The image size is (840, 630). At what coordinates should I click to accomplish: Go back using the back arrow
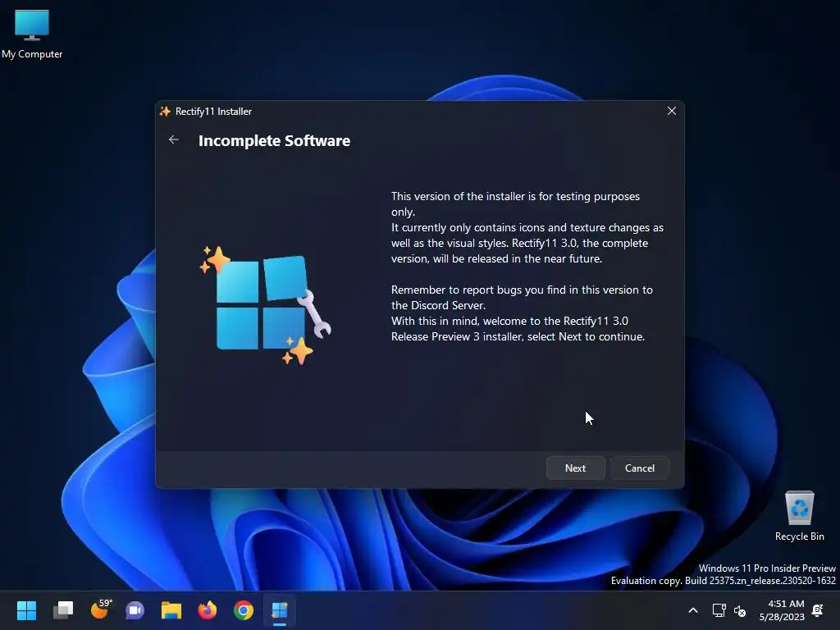click(x=174, y=139)
